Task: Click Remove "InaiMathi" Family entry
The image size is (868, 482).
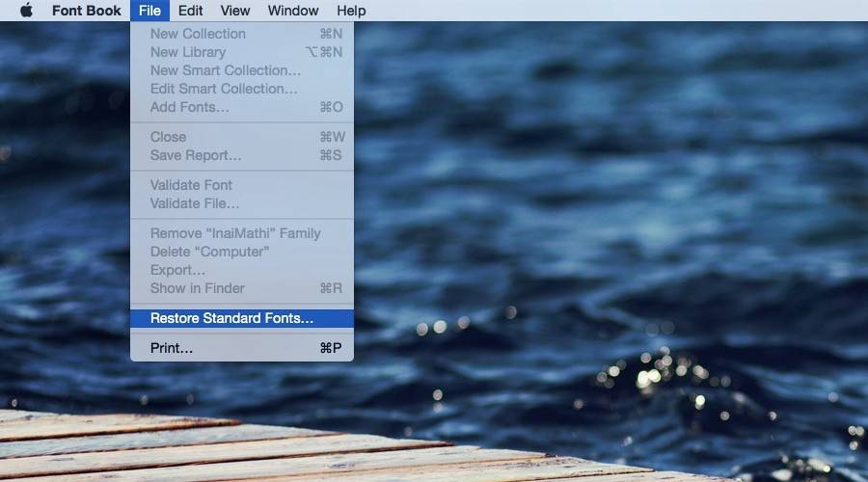Action: point(242,233)
